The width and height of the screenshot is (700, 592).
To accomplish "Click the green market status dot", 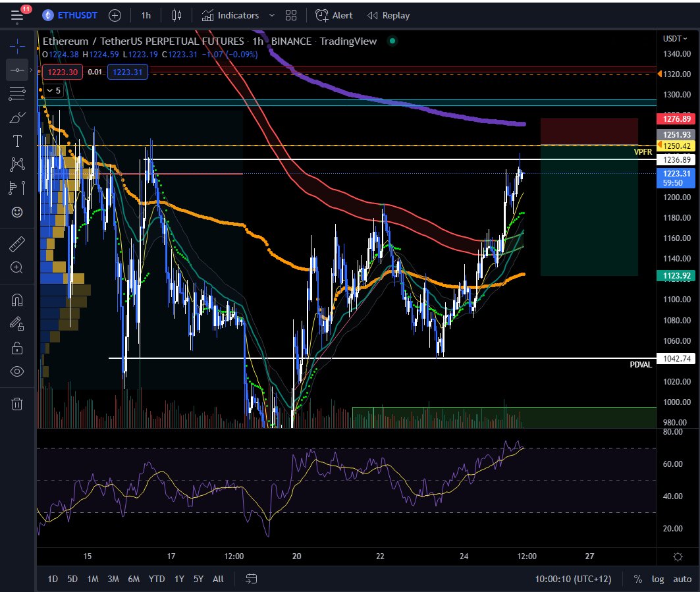I will pyautogui.click(x=392, y=41).
